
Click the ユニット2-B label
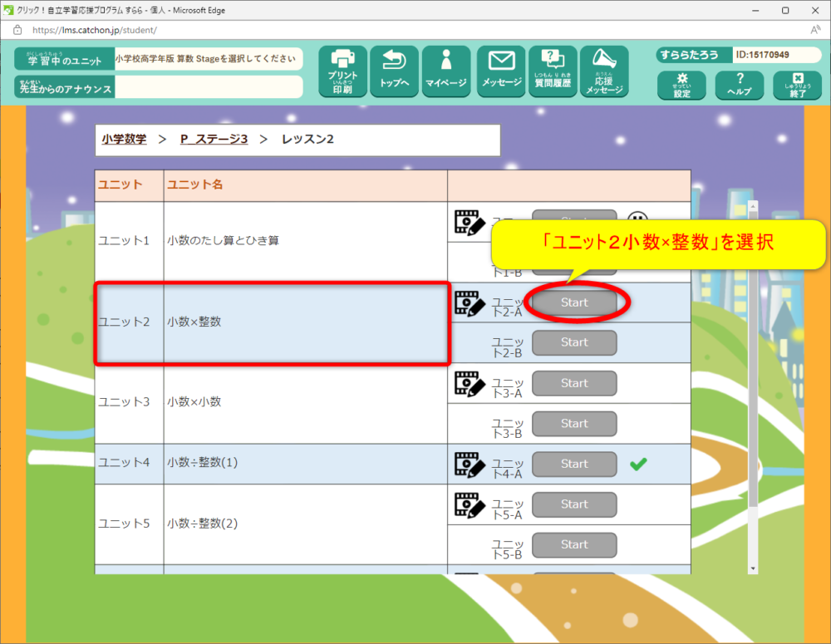(508, 347)
